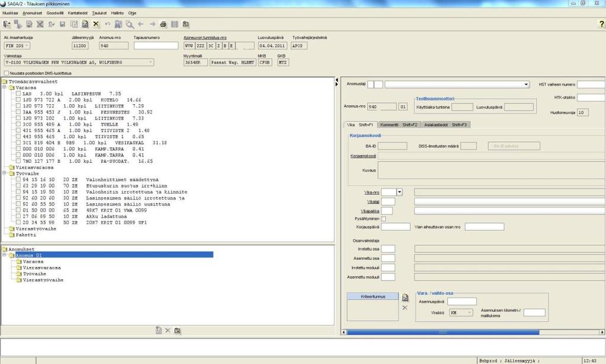This screenshot has width=606, height=364.
Task: Click the yellow question mark help icon
Action: click(x=601, y=24)
